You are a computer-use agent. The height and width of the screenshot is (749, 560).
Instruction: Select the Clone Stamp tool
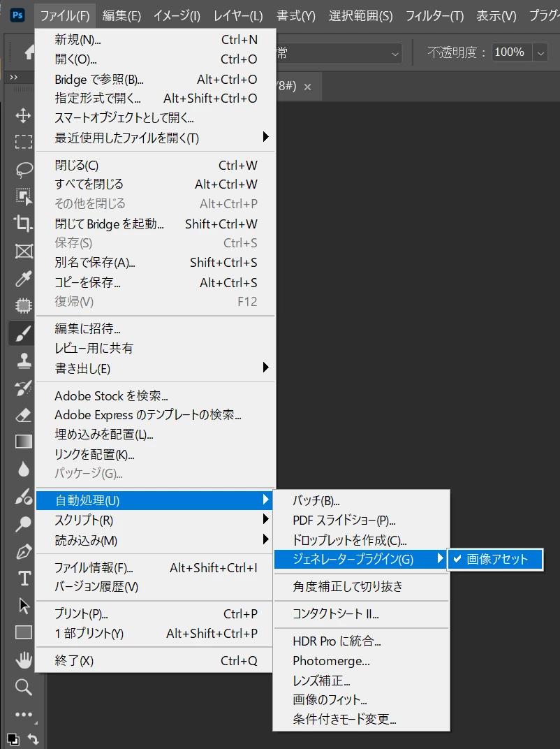point(23,360)
